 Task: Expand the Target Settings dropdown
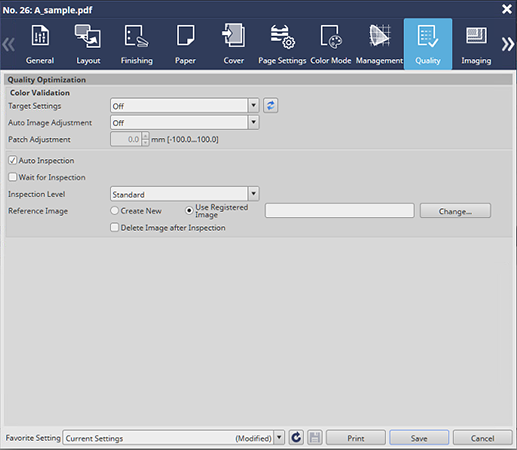click(x=254, y=106)
